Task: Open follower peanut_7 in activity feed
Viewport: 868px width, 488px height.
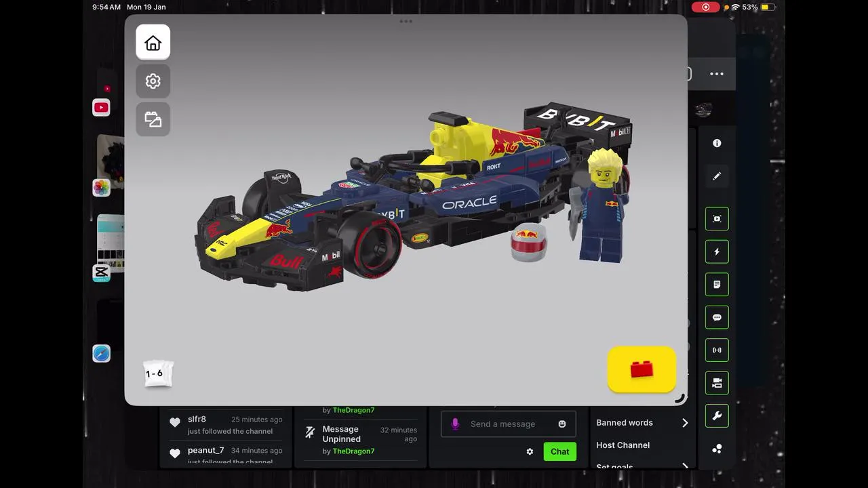Action: point(205,450)
